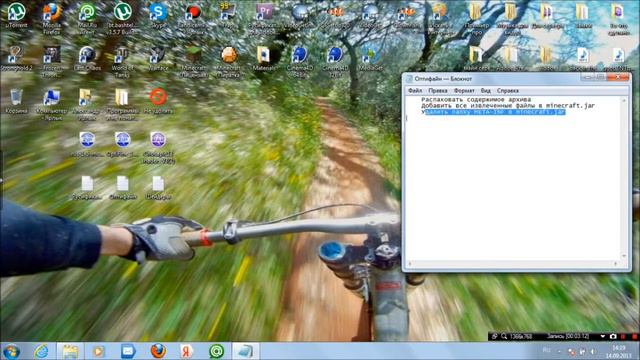Viewport: 640px width, 360px height.
Task: Click the line ending in minecraft.jar 'Добавить все извлеченные файлы'
Action: [508, 105]
